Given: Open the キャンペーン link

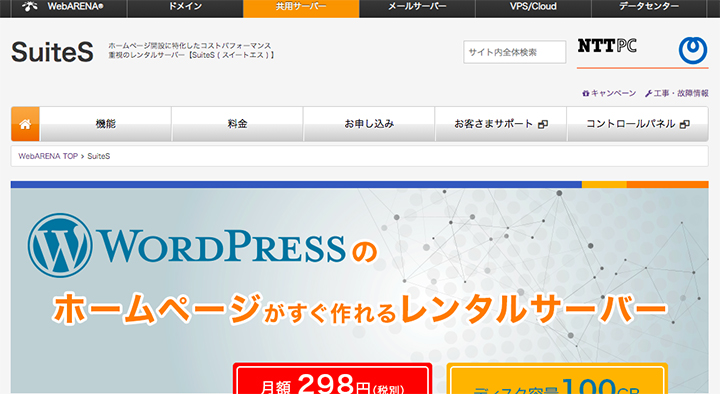Looking at the screenshot, I should click(609, 93).
